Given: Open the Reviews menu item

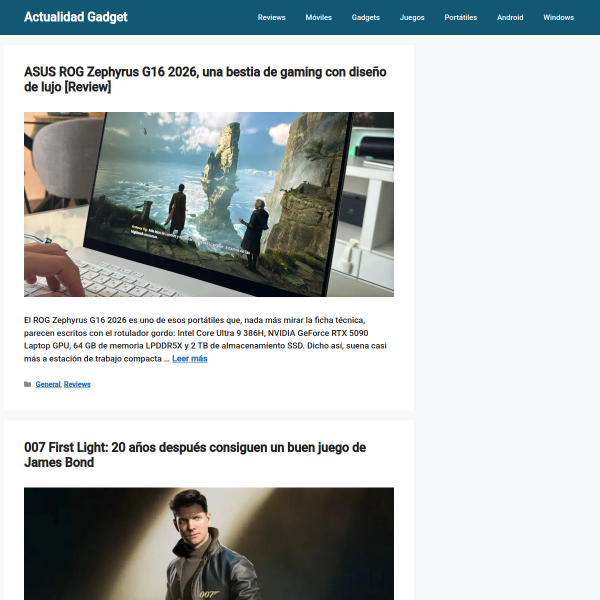Looking at the screenshot, I should click(x=271, y=18).
